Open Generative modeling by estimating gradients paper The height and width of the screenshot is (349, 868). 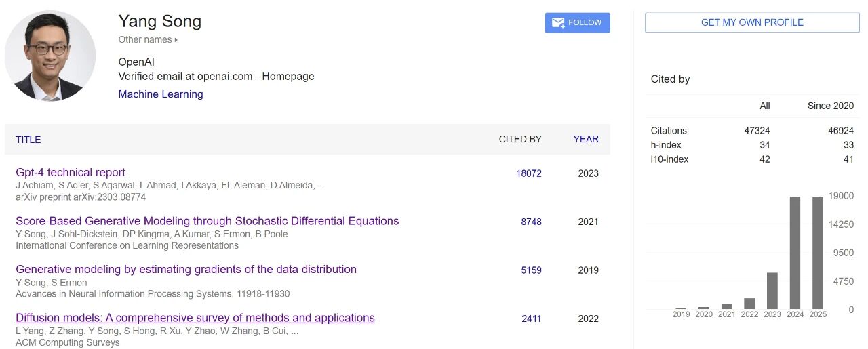click(x=186, y=270)
